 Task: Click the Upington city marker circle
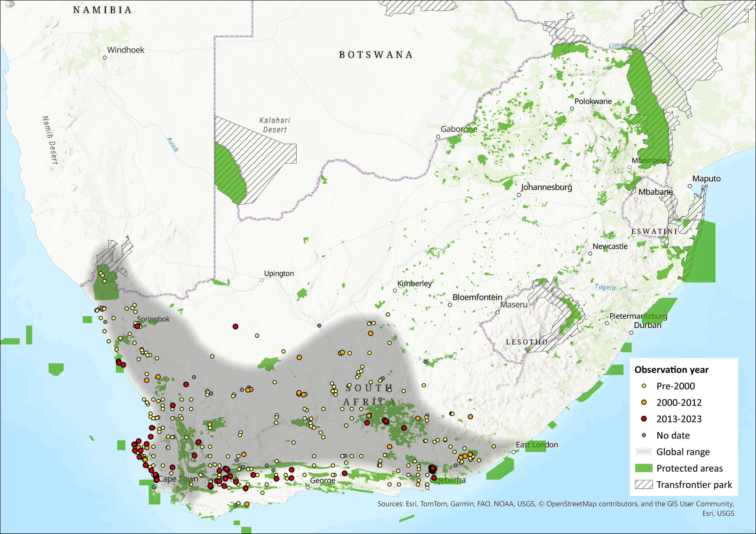(262, 280)
